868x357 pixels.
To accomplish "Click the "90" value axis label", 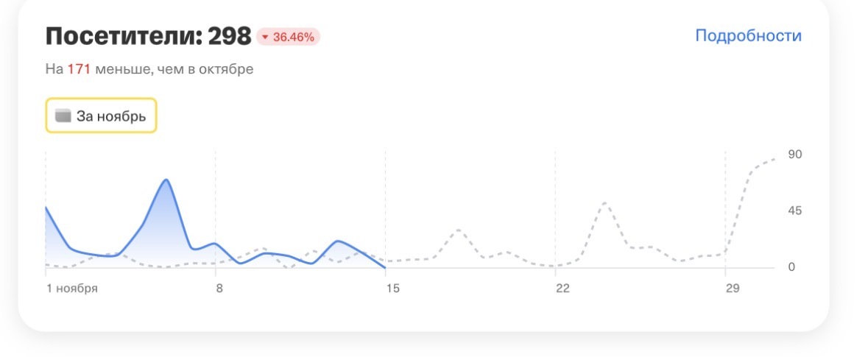I will click(x=795, y=155).
